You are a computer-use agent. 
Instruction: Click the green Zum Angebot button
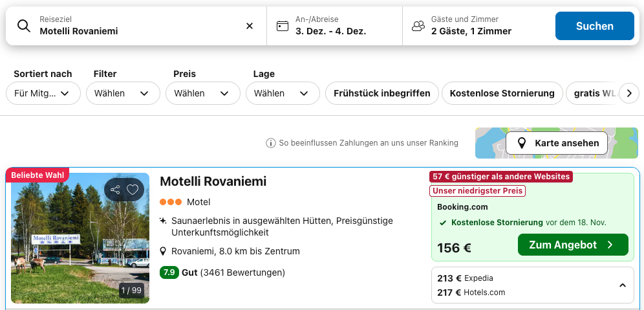[x=573, y=245]
